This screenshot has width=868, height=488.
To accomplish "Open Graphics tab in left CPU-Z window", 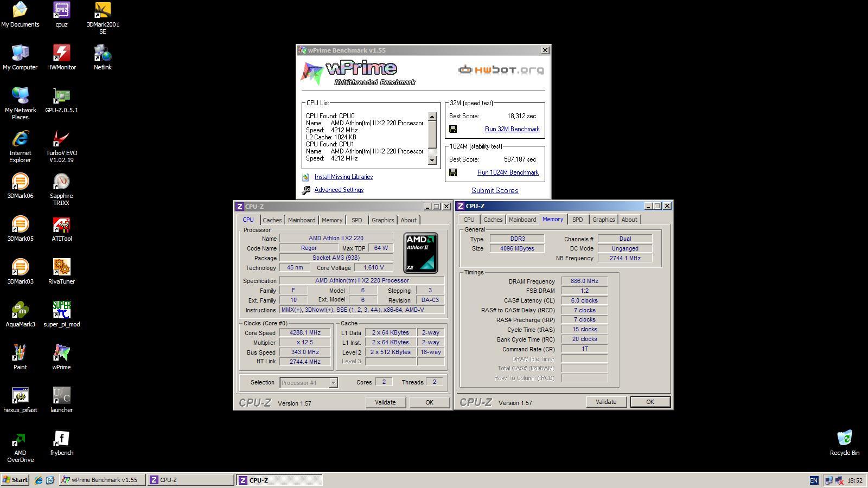I will point(382,220).
